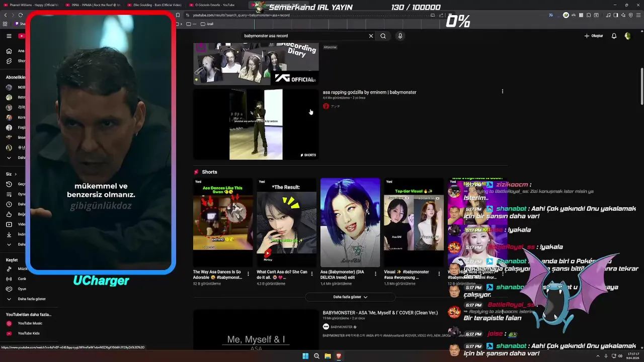Open Windows taskbar search
Screen dimensions: 644x362
316,356
